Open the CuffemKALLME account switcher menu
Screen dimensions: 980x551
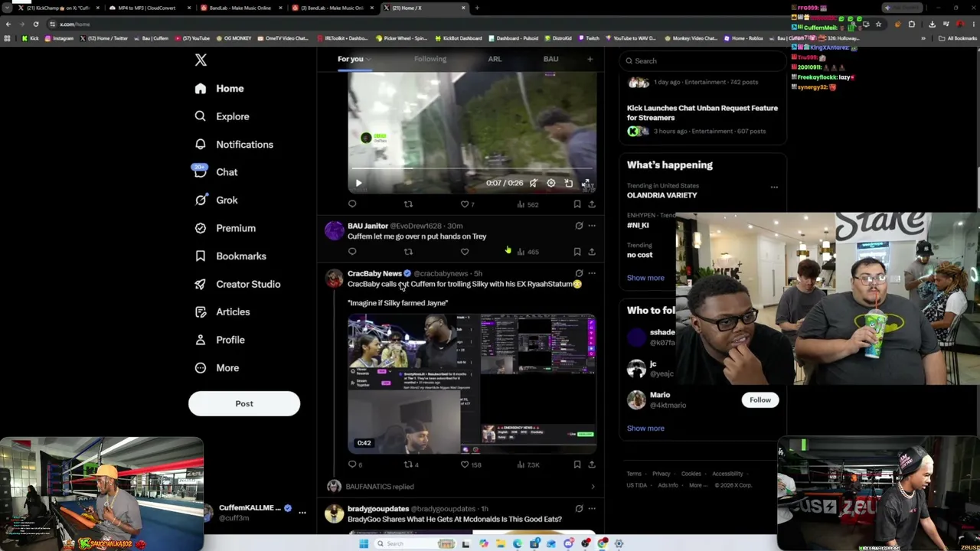tap(302, 513)
